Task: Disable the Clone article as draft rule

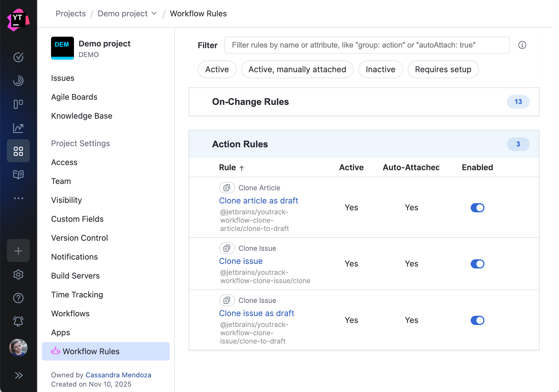Action: click(x=477, y=207)
